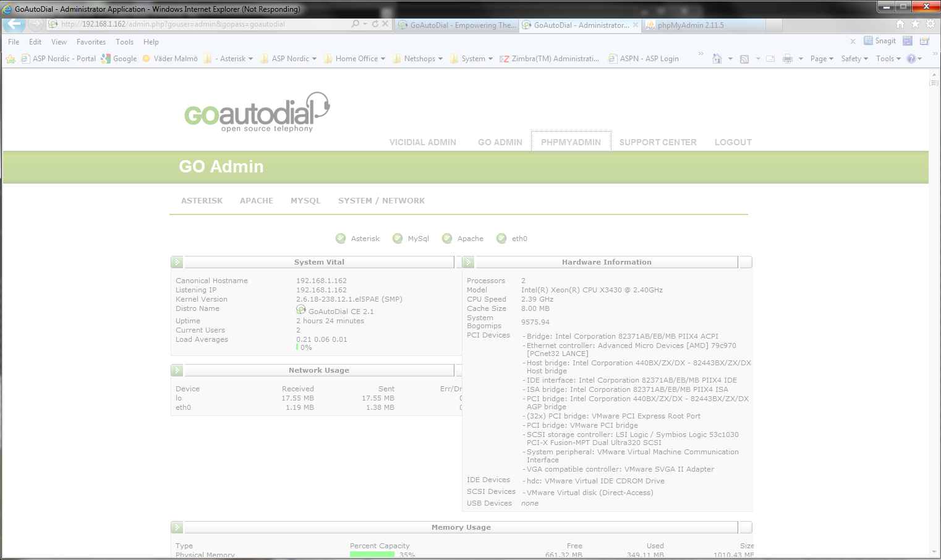Open the menu bar Tools menu
The width and height of the screenshot is (941, 560).
[x=124, y=42]
